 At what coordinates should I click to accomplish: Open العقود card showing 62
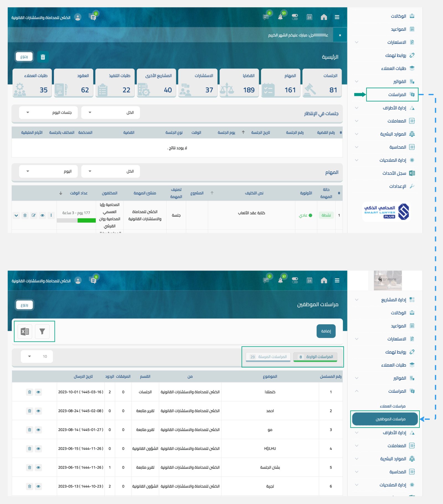[x=73, y=83]
